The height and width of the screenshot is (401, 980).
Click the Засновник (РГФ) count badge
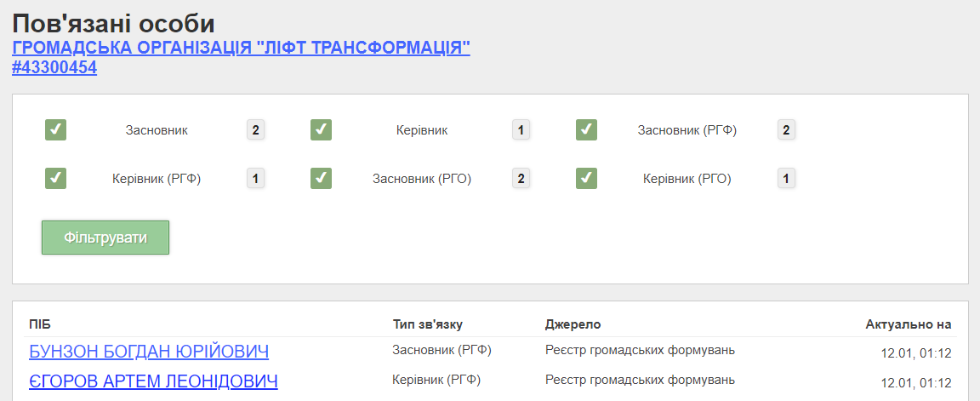(786, 130)
